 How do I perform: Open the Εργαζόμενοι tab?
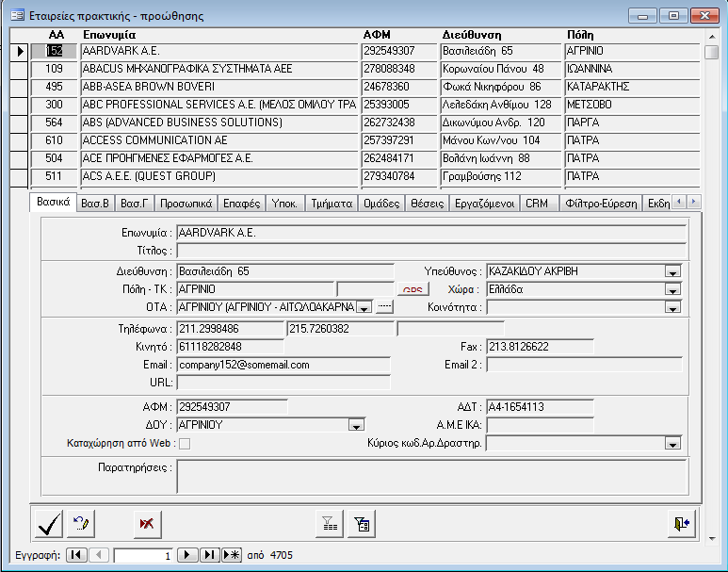point(484,204)
